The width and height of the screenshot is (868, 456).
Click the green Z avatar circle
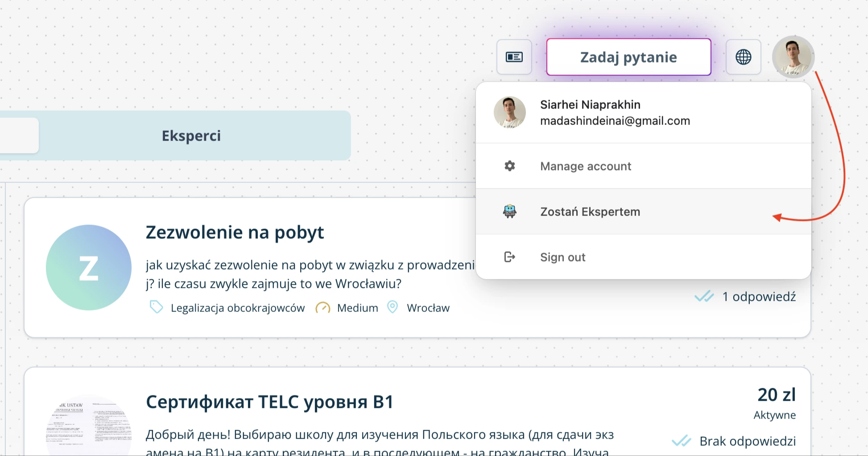[x=89, y=268]
